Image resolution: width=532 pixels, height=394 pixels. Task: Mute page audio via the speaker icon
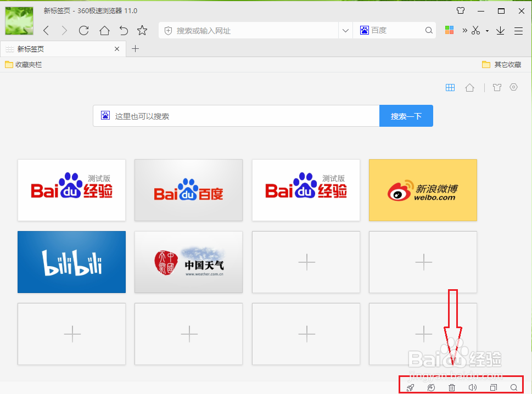pyautogui.click(x=472, y=387)
